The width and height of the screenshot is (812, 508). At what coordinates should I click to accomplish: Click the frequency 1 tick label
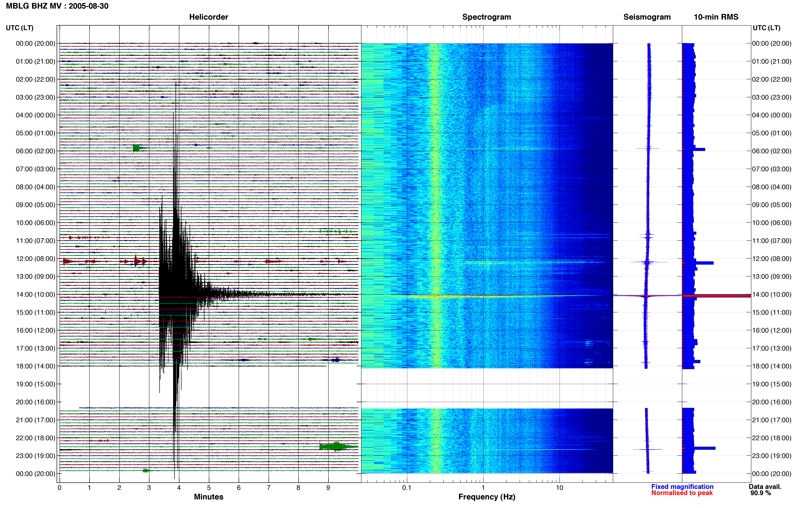click(483, 487)
